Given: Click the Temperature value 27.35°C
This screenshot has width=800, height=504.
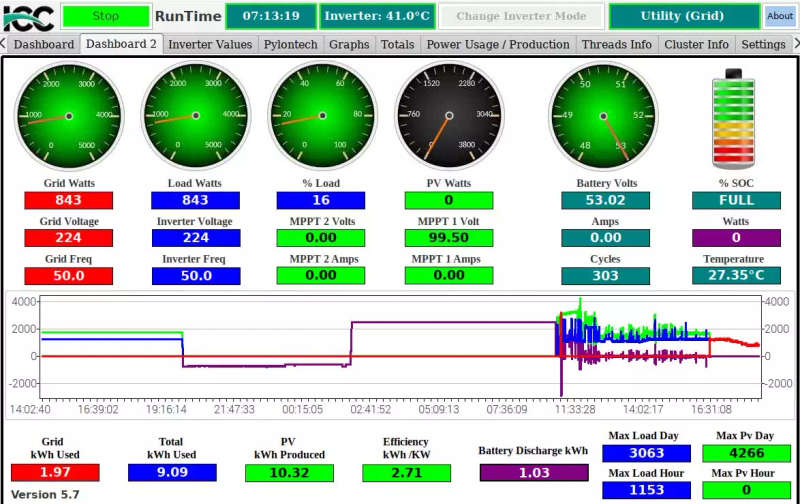Looking at the screenshot, I should (736, 275).
